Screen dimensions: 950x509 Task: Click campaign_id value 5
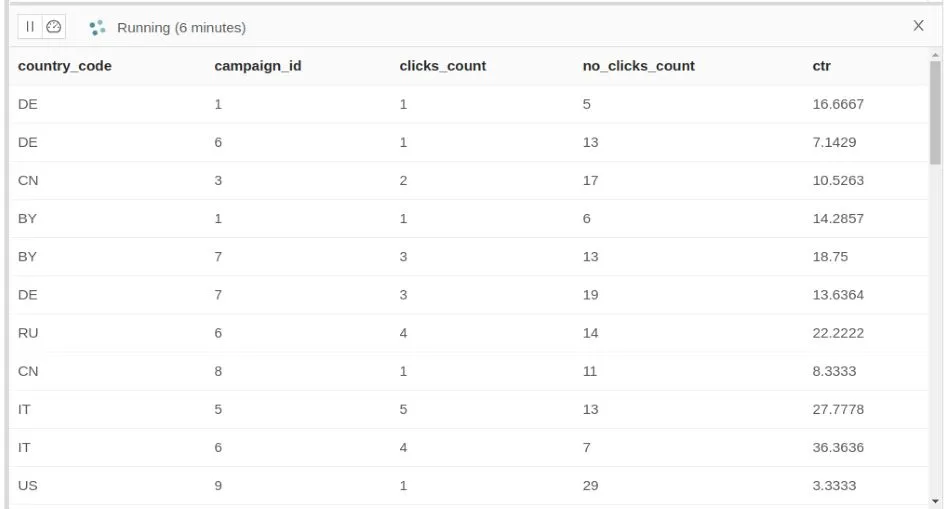tap(218, 410)
